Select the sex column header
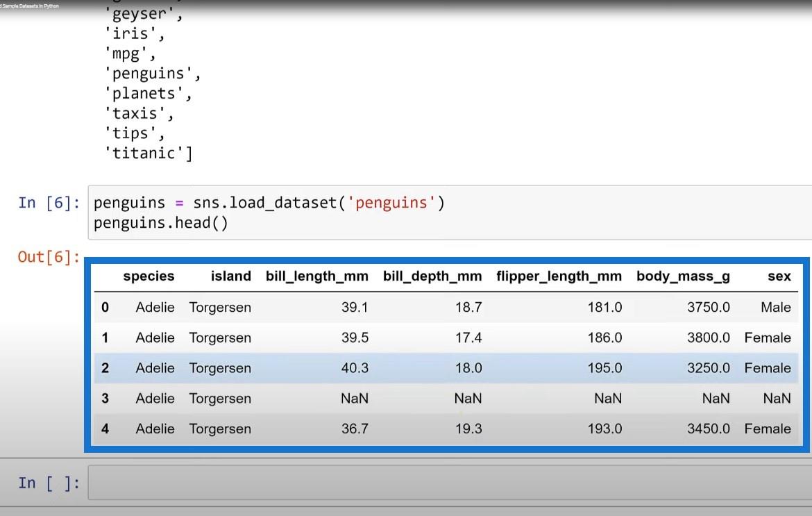Screen dimensions: 812x516 [779, 276]
